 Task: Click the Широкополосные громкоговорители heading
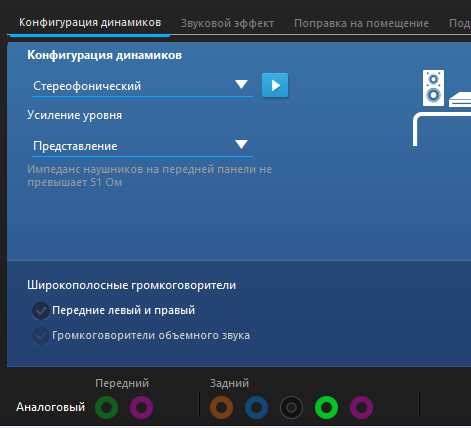(x=132, y=285)
